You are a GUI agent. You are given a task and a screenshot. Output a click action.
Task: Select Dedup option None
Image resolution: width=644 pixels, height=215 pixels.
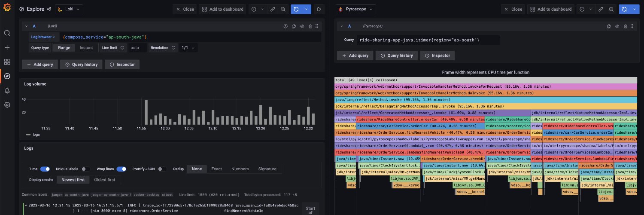[197, 169]
